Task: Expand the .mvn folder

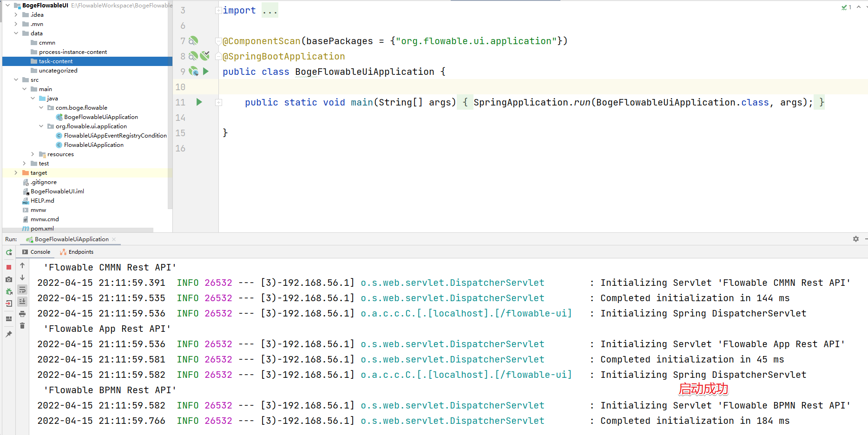Action: 16,24
